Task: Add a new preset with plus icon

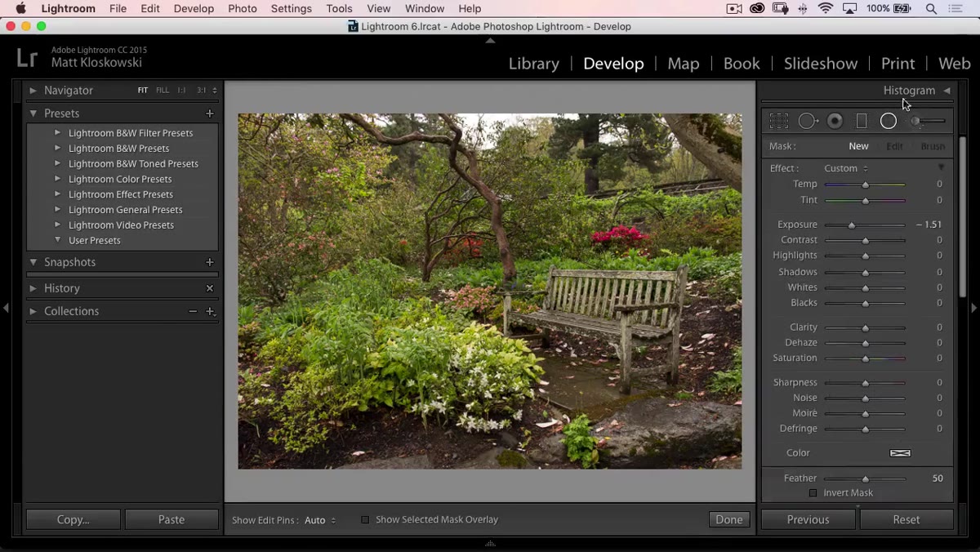Action: (x=210, y=114)
